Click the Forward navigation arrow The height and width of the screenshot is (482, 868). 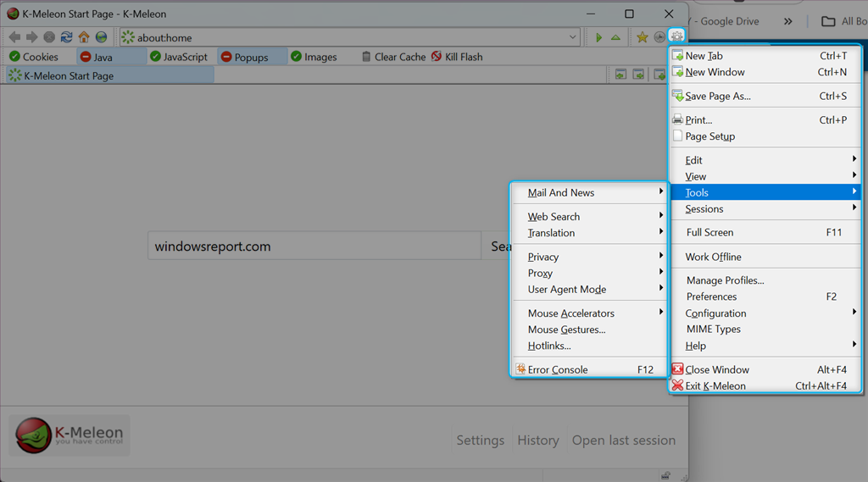coord(32,37)
